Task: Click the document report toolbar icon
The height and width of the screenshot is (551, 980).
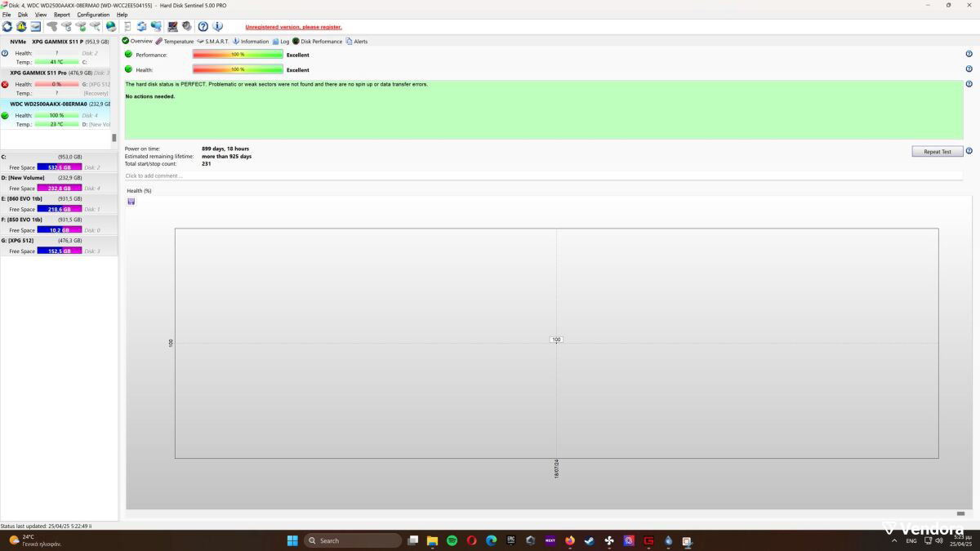Action: (127, 27)
